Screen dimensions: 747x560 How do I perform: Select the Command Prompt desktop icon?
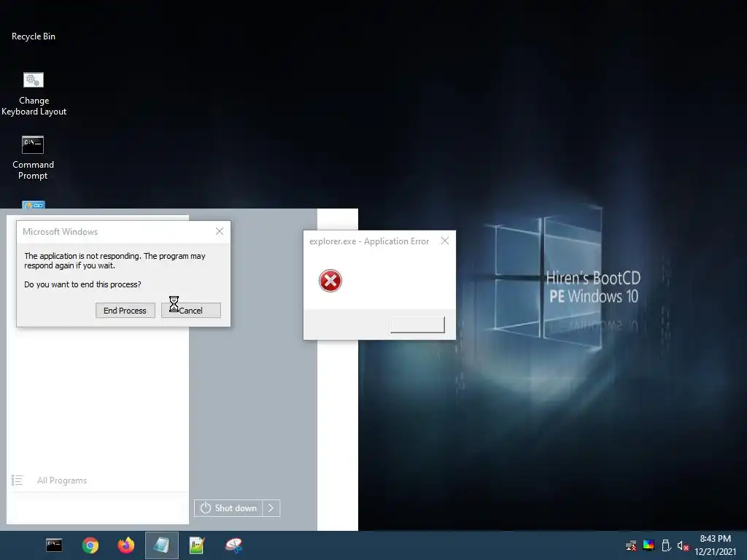point(33,158)
